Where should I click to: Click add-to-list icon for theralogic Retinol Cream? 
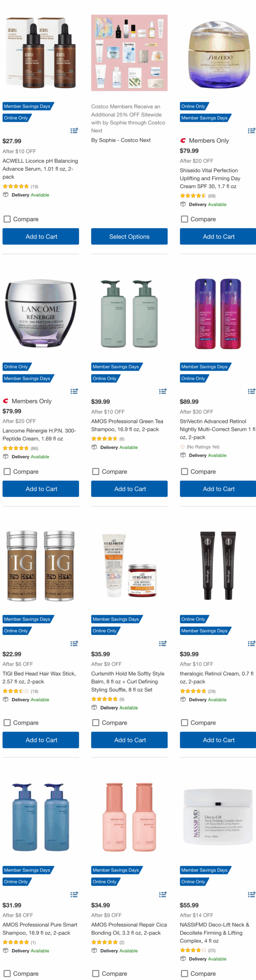click(252, 644)
